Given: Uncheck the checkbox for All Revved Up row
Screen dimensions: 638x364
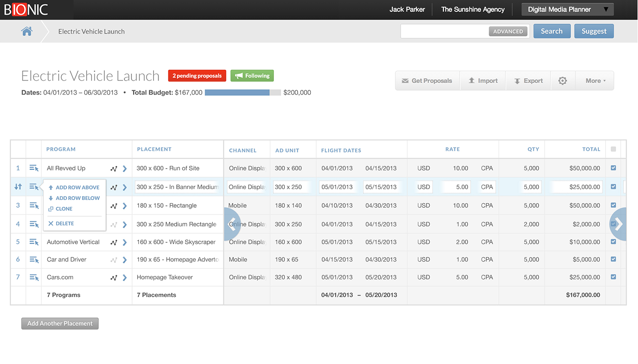Looking at the screenshot, I should 613,168.
